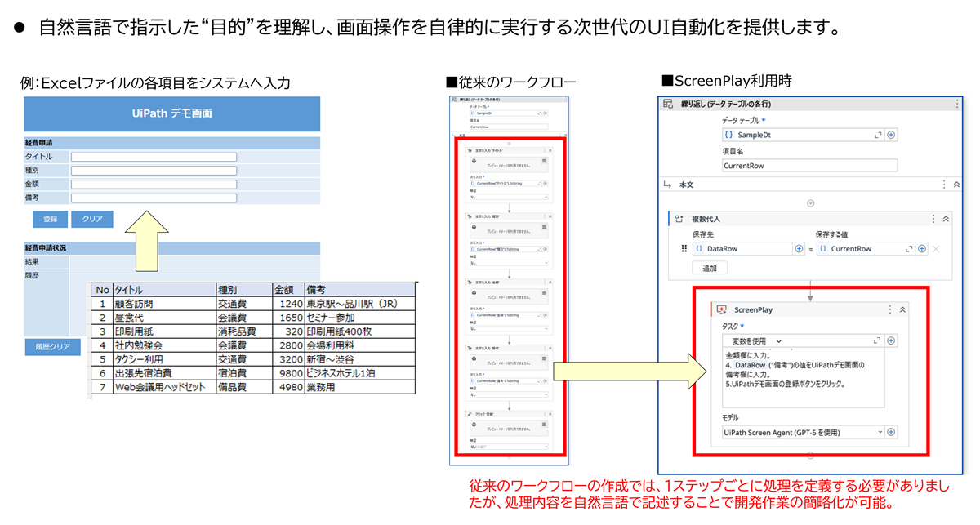Screen dimensions: 980x525
Task: Click the For Each Row activity icon in ScreenPlay panel
Action: pos(668,105)
